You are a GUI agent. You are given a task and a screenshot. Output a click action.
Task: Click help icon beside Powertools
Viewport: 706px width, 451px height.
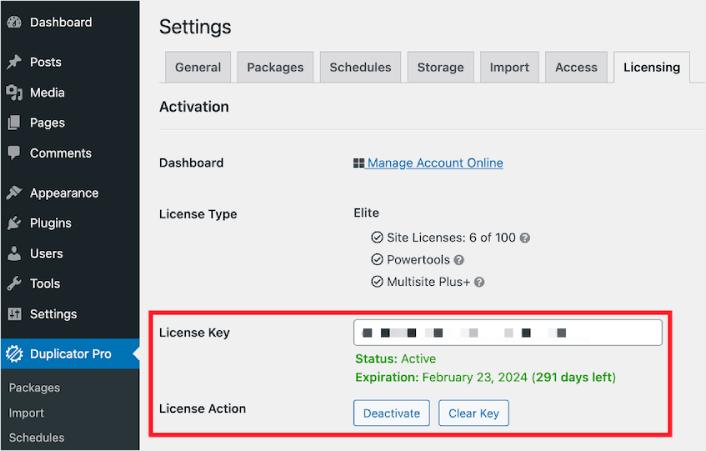[459, 260]
